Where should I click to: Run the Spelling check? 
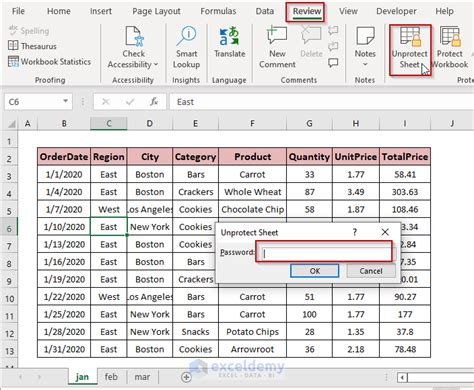[x=29, y=31]
